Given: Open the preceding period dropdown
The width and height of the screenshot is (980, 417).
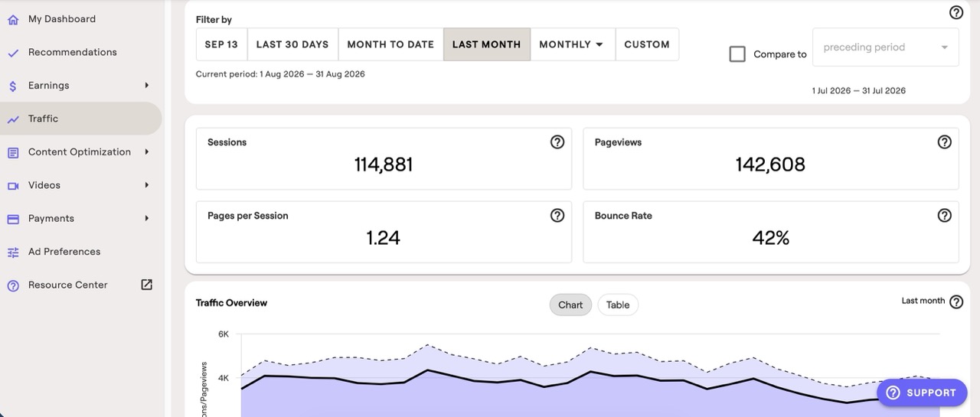Looking at the screenshot, I should tap(885, 47).
